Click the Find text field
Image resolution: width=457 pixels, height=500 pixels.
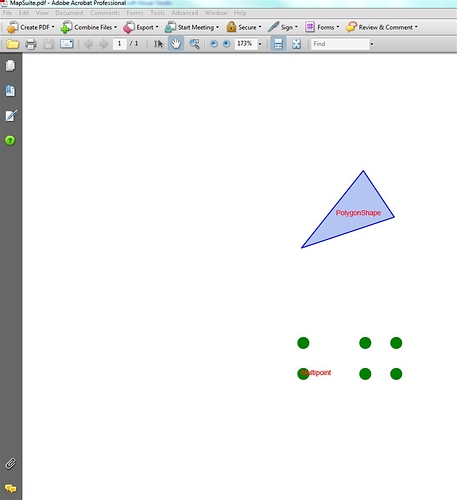pyautogui.click(x=340, y=44)
